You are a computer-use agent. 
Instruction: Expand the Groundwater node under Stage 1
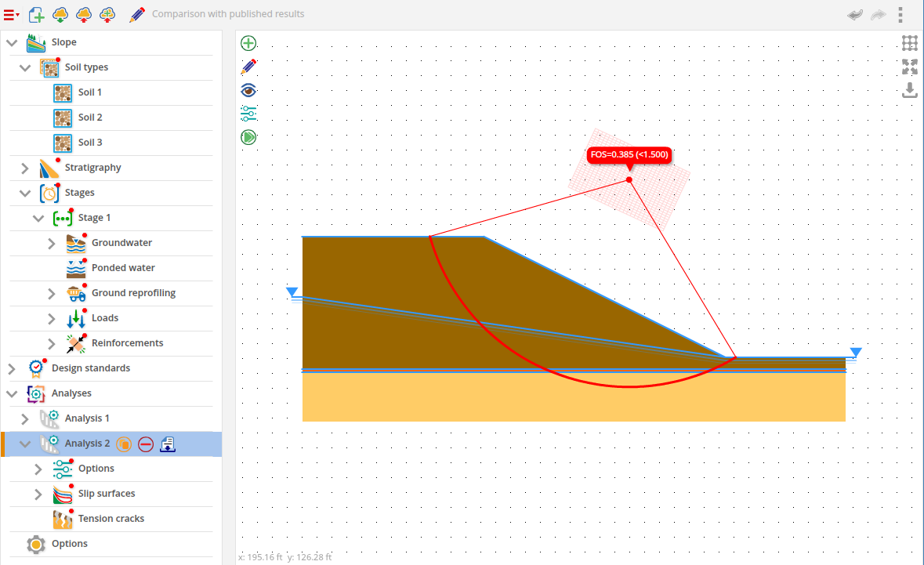tap(51, 243)
